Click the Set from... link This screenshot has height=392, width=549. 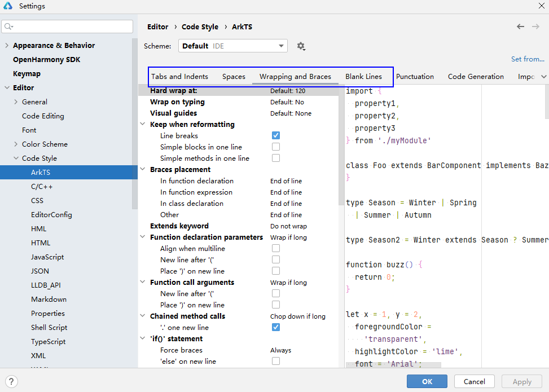click(528, 59)
